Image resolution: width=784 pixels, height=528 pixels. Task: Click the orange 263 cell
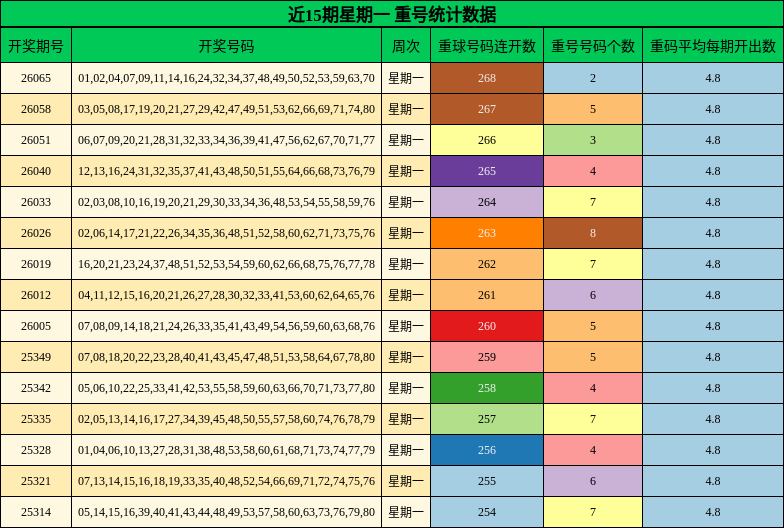pos(487,233)
